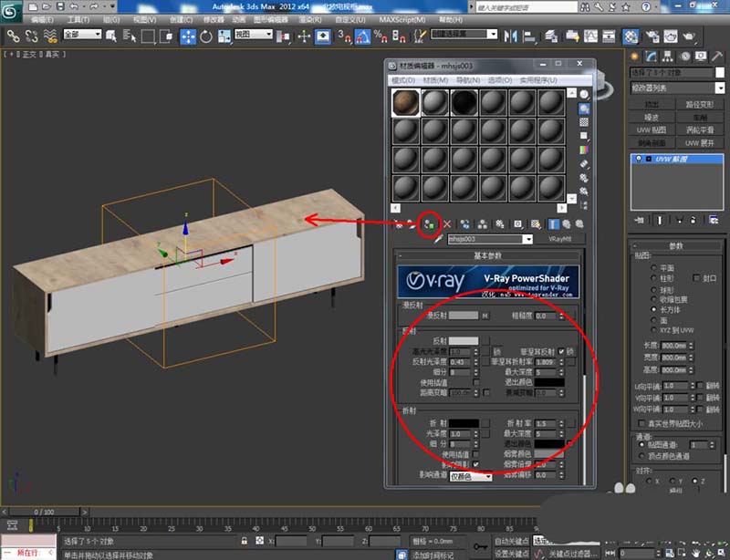Select the Move tool in main toolbar
730x560 pixels.
click(189, 36)
